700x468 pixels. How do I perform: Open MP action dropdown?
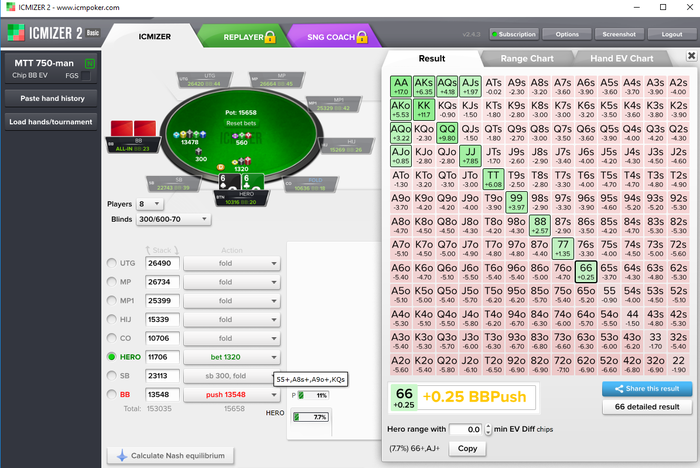(x=232, y=282)
